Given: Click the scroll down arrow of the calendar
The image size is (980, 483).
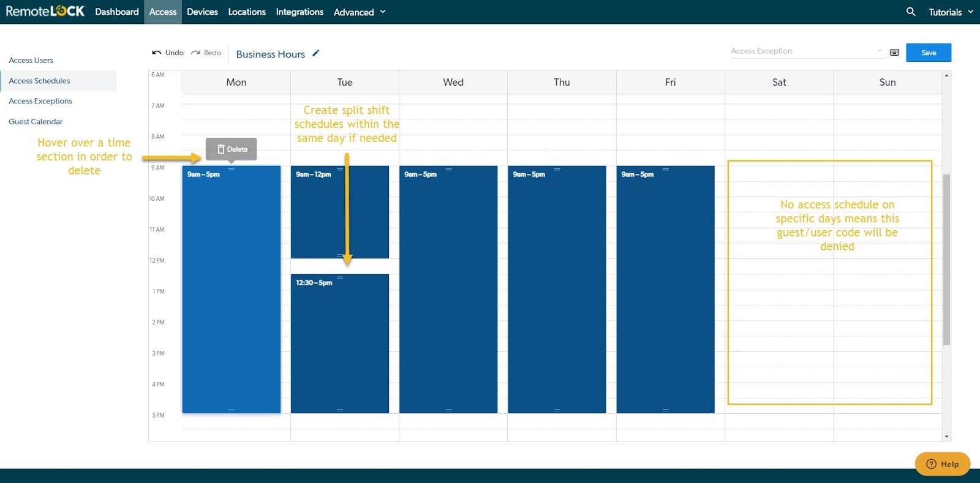Looking at the screenshot, I should click(946, 436).
